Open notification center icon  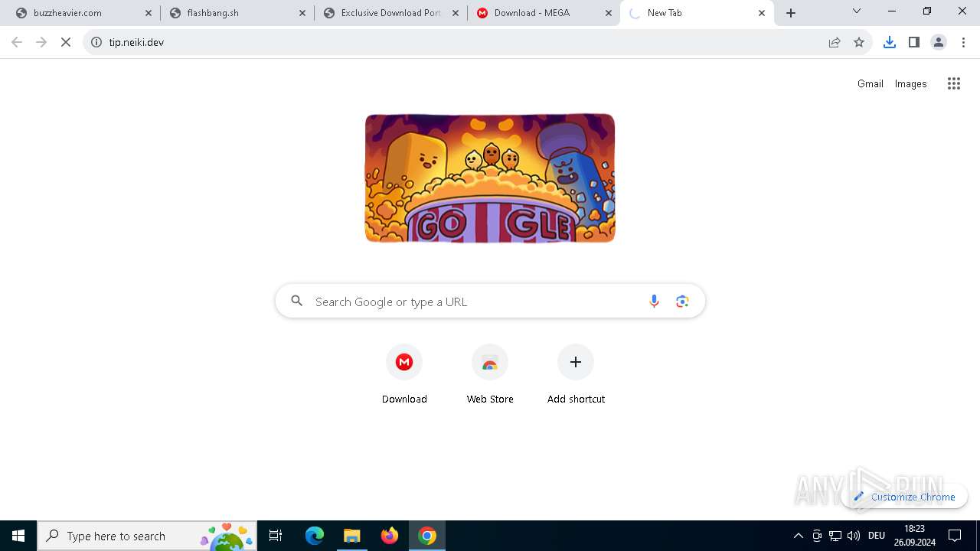click(x=955, y=536)
